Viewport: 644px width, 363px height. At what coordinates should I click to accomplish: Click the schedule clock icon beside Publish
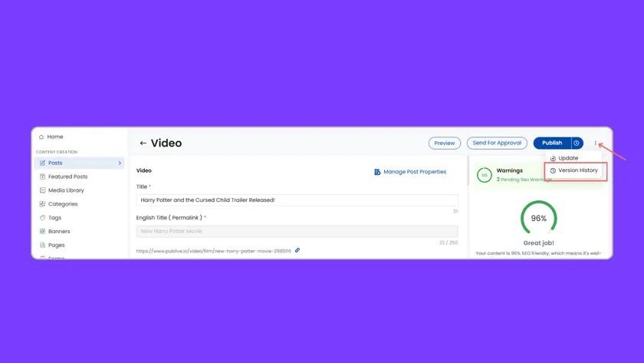pos(577,143)
